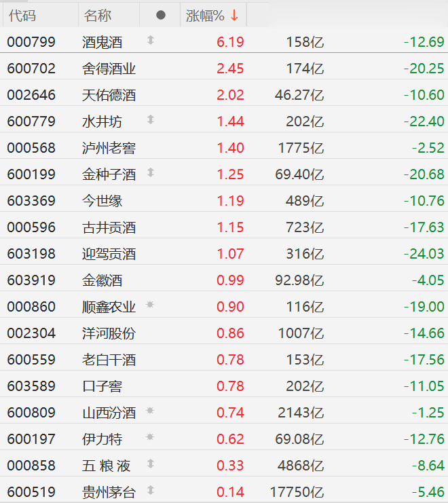Click the marker icon next to 五粮液
448x503 pixels.
click(x=151, y=464)
